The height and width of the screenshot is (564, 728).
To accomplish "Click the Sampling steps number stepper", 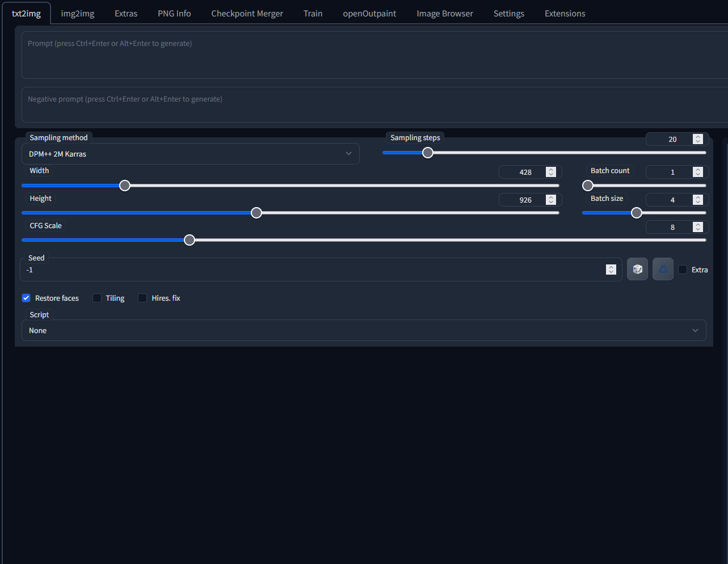I will click(698, 139).
